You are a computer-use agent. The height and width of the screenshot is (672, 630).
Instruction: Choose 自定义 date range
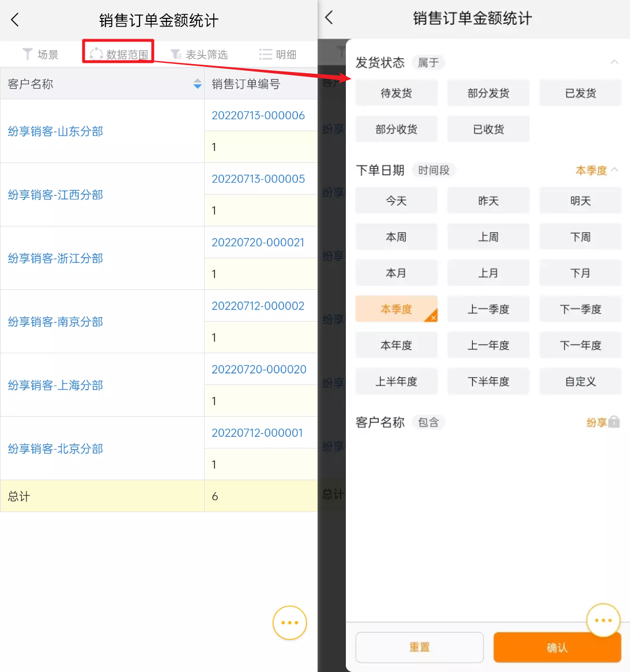(580, 381)
